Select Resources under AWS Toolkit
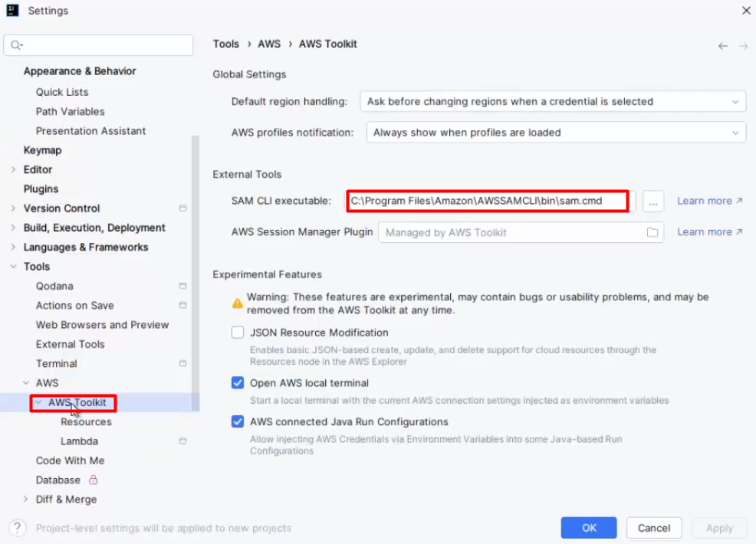The height and width of the screenshot is (544, 756). click(87, 421)
